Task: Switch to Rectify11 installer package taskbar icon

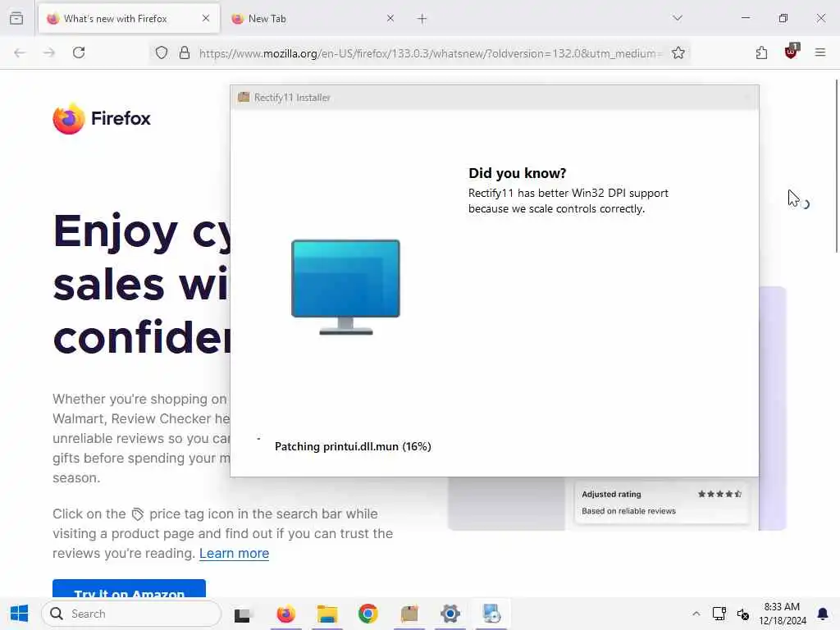Action: point(409,614)
